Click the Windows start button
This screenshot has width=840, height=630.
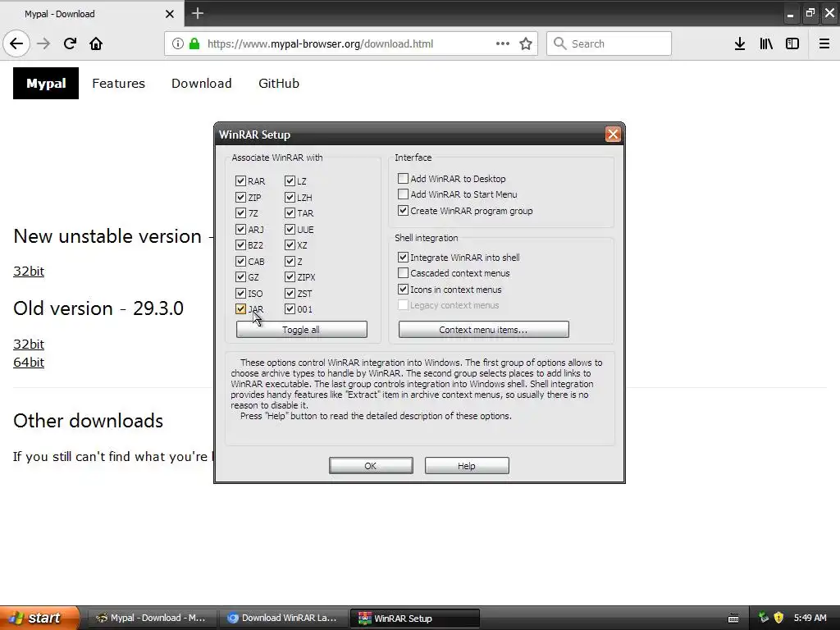[x=39, y=618]
